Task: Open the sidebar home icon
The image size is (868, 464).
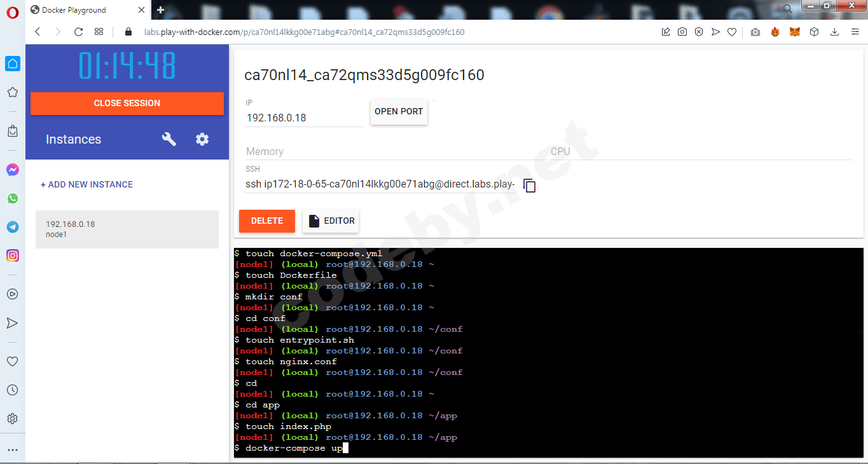Action: click(x=12, y=64)
